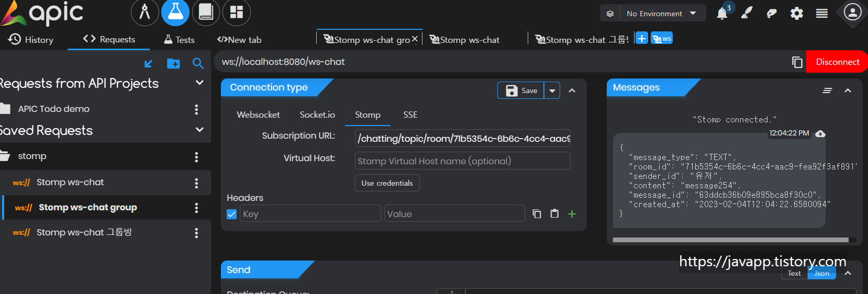
Task: Open Save options dropdown arrow
Action: coord(552,91)
